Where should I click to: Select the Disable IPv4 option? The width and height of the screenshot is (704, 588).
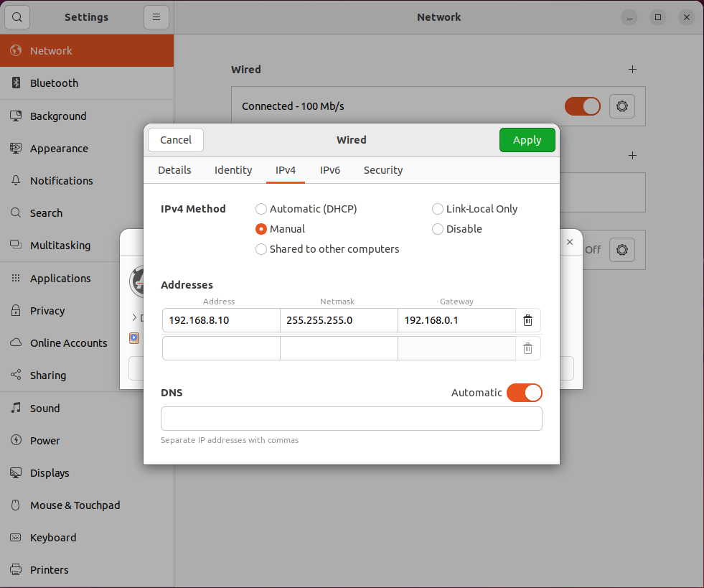click(438, 229)
